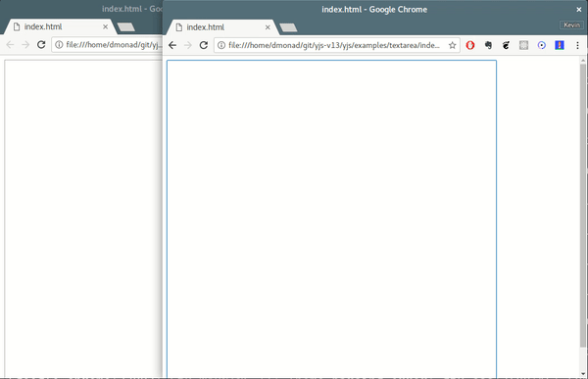Click the front window title bar text
This screenshot has height=379, width=588.
374,10
